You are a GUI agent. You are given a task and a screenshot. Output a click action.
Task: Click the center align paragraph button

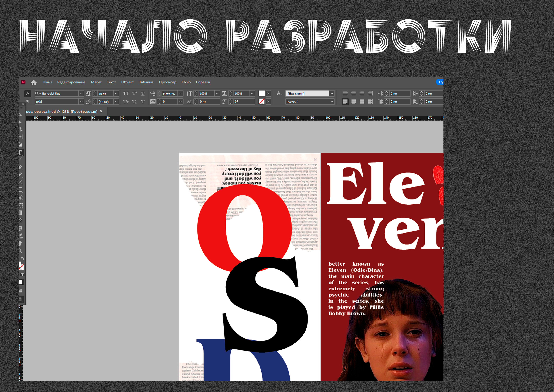tap(354, 93)
